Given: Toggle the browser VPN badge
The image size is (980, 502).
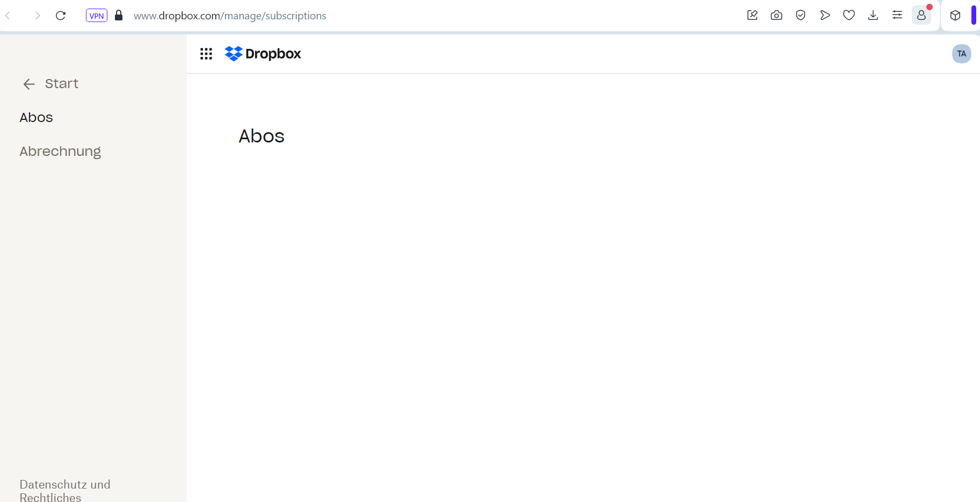Looking at the screenshot, I should click(x=97, y=16).
